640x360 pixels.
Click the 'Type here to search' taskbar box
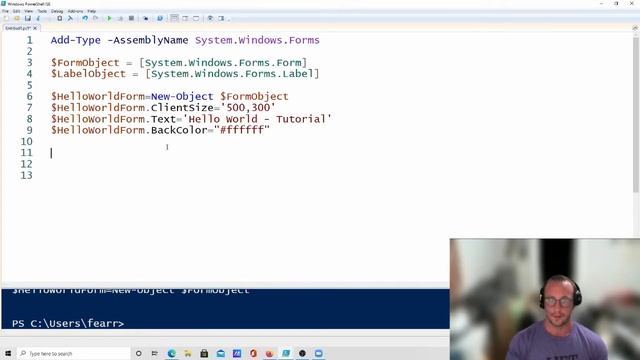point(73,353)
